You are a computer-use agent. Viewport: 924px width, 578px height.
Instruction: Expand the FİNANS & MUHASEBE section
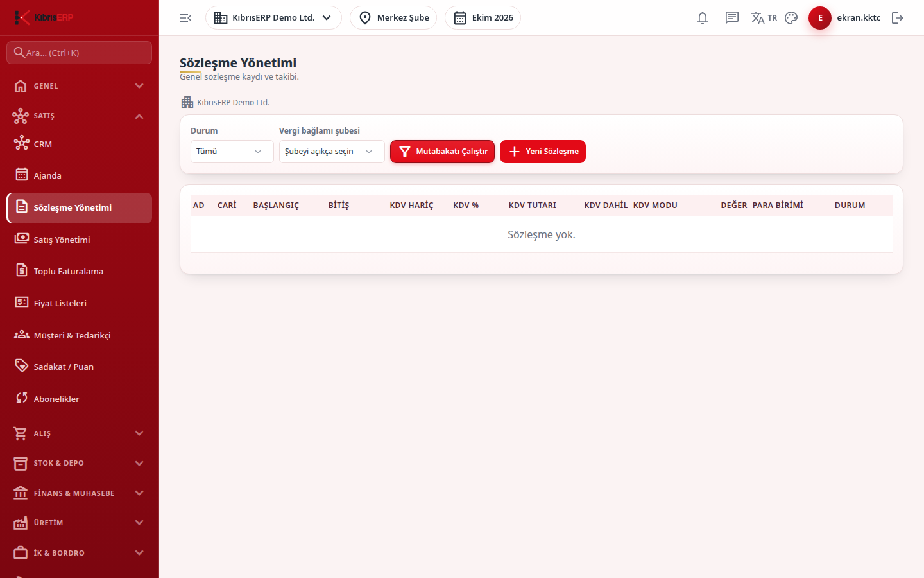(x=80, y=493)
